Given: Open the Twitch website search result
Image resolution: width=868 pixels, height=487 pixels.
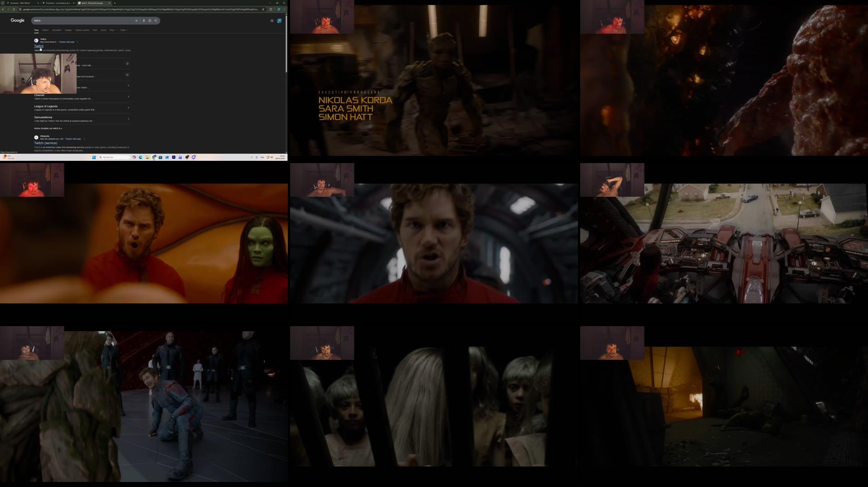Looking at the screenshot, I should pyautogui.click(x=39, y=46).
